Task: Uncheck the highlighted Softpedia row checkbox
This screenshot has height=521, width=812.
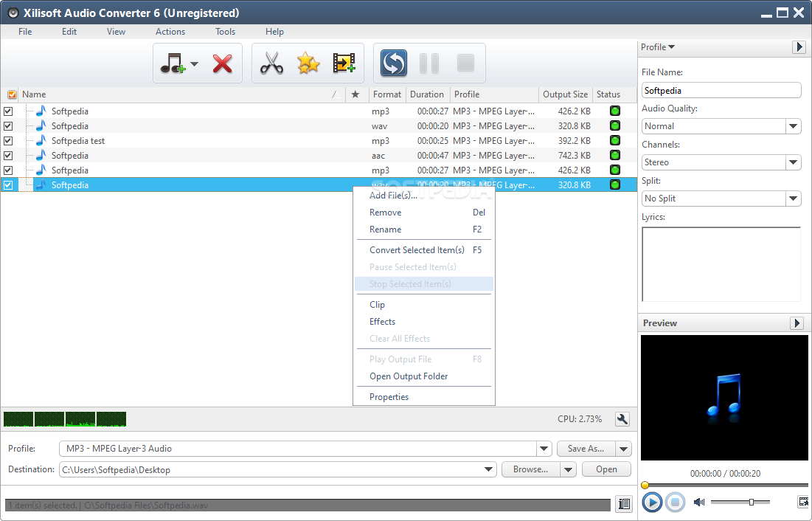Action: [x=8, y=185]
